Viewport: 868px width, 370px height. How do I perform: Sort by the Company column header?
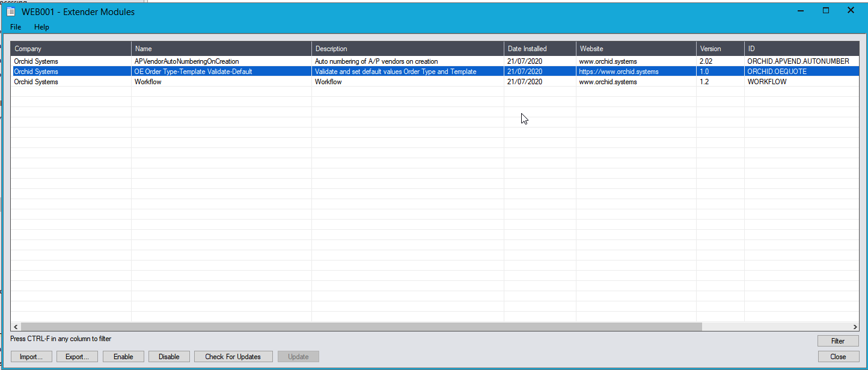tap(71, 49)
